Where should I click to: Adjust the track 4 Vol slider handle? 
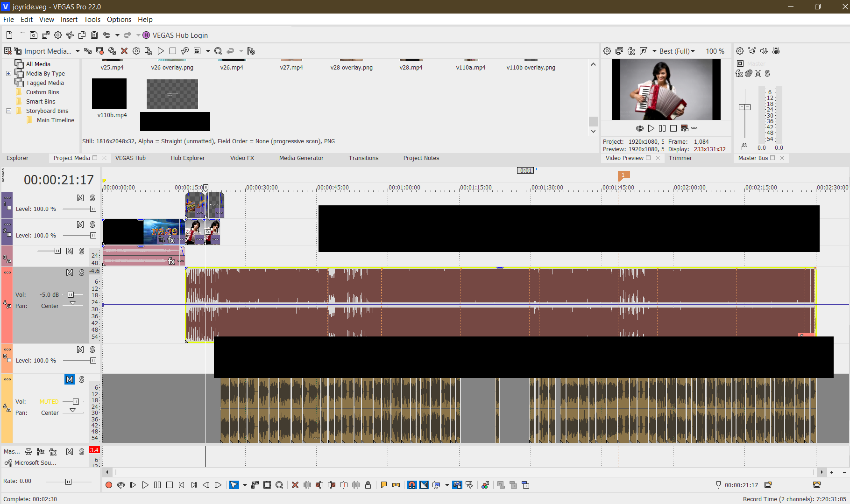(71, 294)
